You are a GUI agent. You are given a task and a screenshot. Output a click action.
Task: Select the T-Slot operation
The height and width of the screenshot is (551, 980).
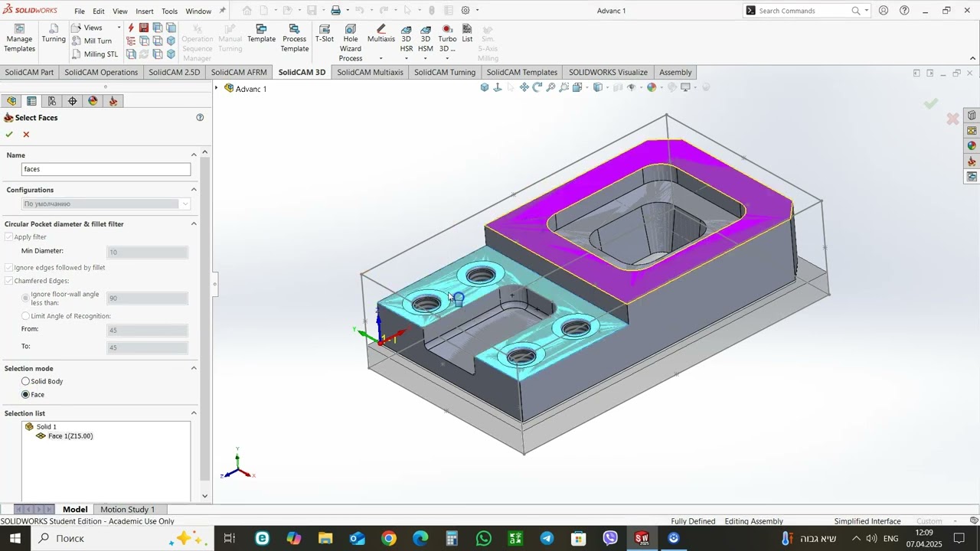(x=325, y=34)
